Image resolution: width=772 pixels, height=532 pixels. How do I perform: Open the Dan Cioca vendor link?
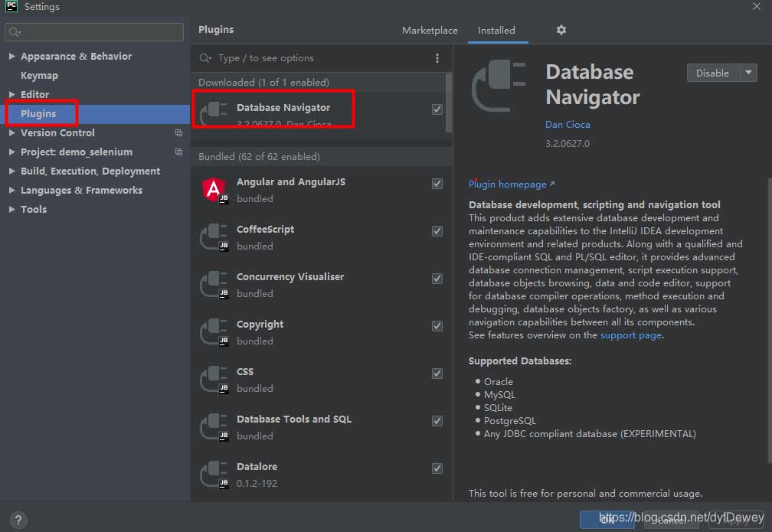568,125
